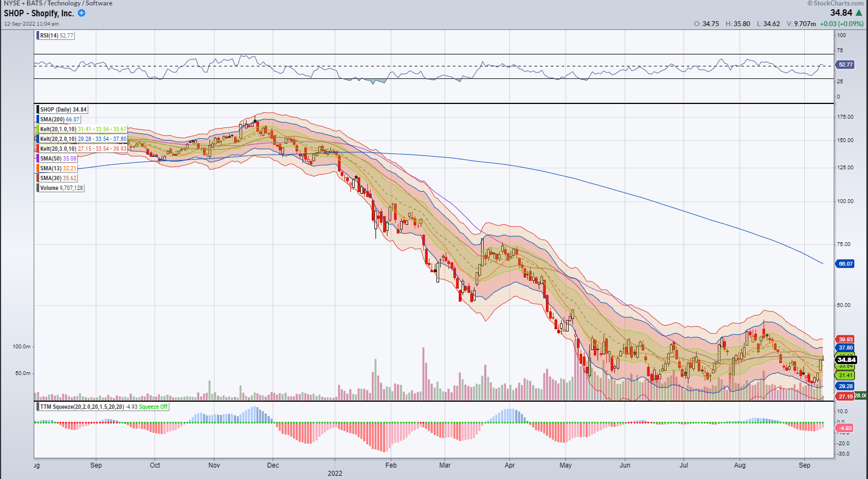
Task: Click the Oct date axis label
Action: tap(155, 465)
